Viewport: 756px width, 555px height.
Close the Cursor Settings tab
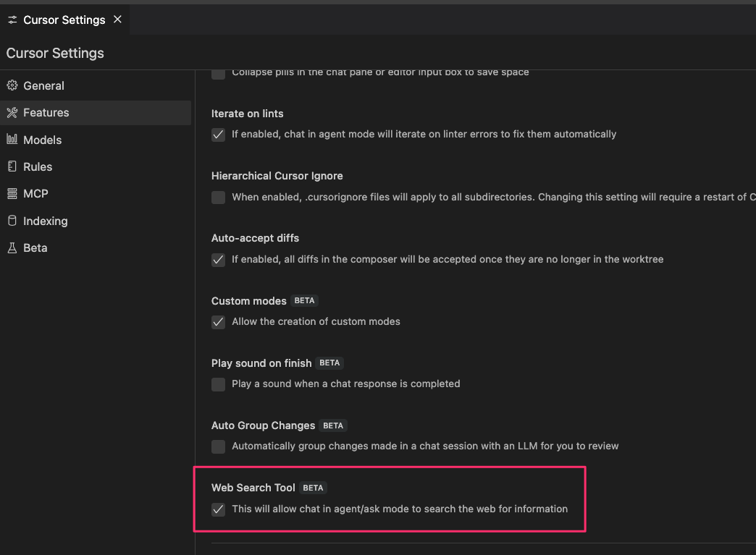117,20
